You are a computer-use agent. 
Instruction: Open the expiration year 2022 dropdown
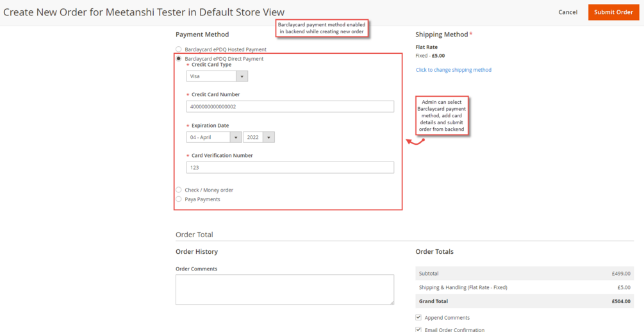point(259,137)
